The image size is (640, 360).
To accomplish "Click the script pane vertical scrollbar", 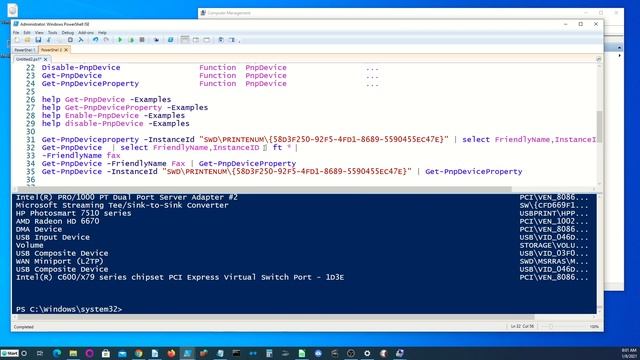I will tap(599, 127).
